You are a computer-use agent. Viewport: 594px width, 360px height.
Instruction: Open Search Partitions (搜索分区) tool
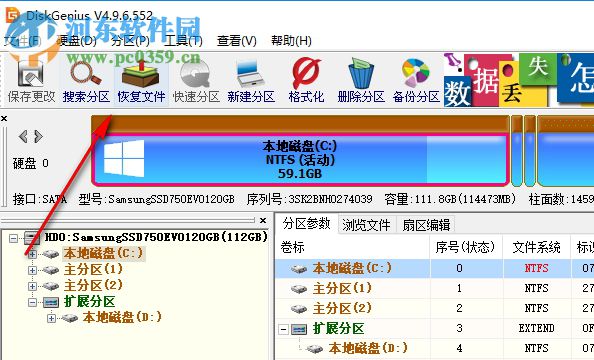[x=86, y=81]
